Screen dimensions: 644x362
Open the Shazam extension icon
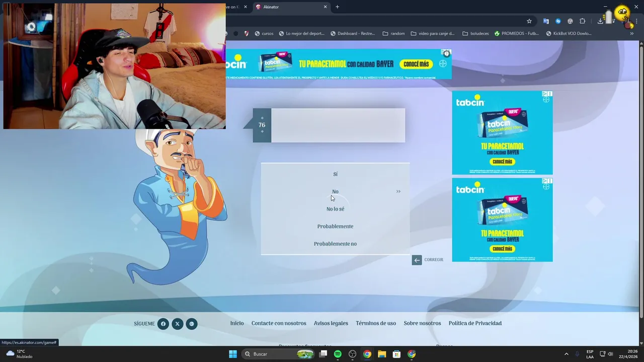[558, 21]
